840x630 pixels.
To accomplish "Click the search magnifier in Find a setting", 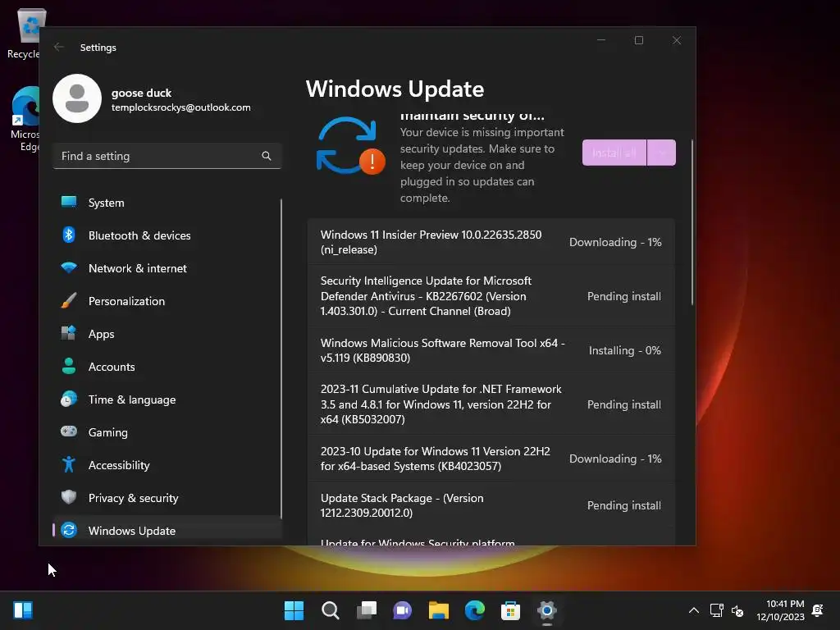I will [267, 156].
